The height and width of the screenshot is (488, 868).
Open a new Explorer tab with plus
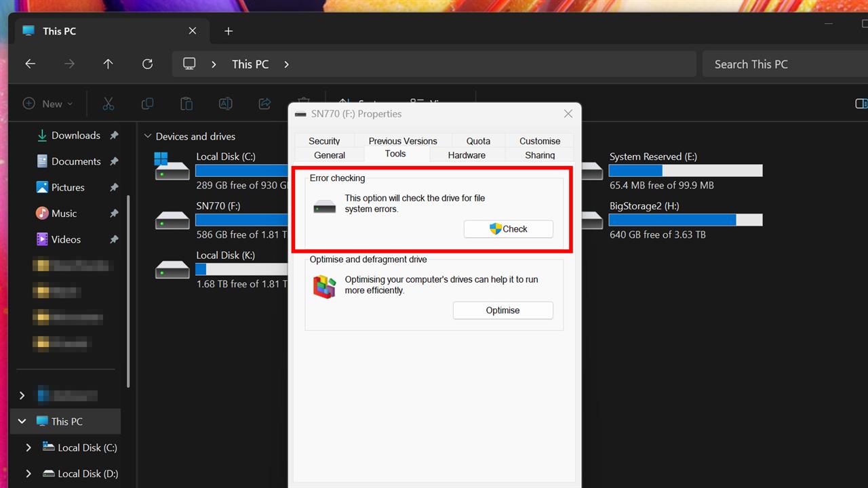click(x=229, y=31)
